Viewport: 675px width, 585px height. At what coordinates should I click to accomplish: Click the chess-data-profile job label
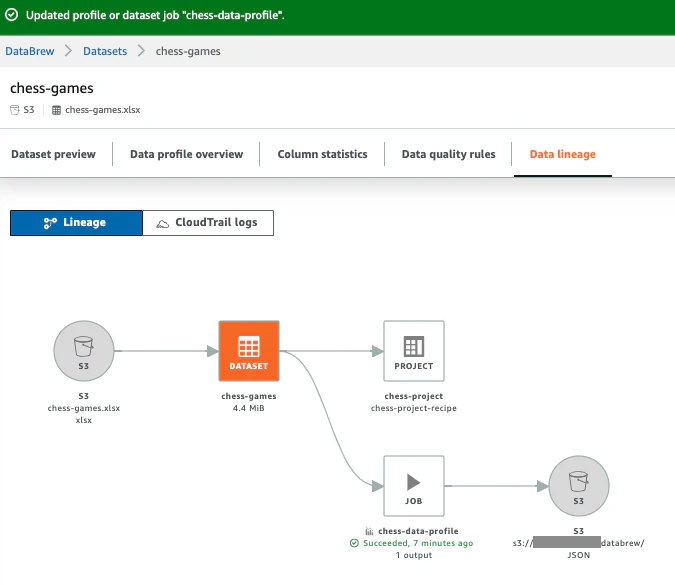[418, 531]
